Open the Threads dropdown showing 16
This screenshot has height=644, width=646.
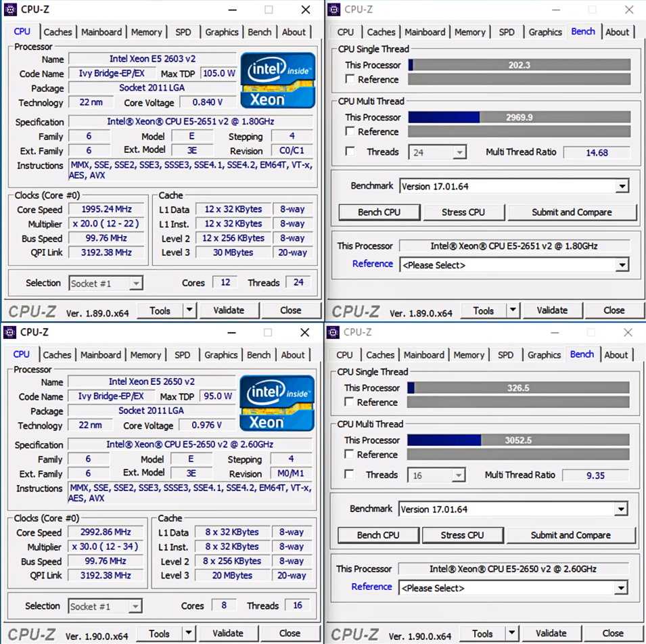436,476
